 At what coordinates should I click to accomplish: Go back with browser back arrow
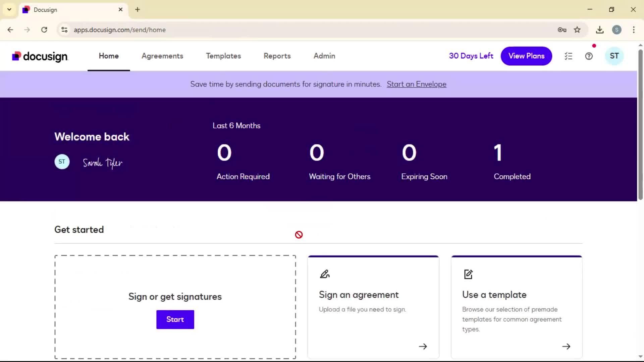click(x=10, y=30)
